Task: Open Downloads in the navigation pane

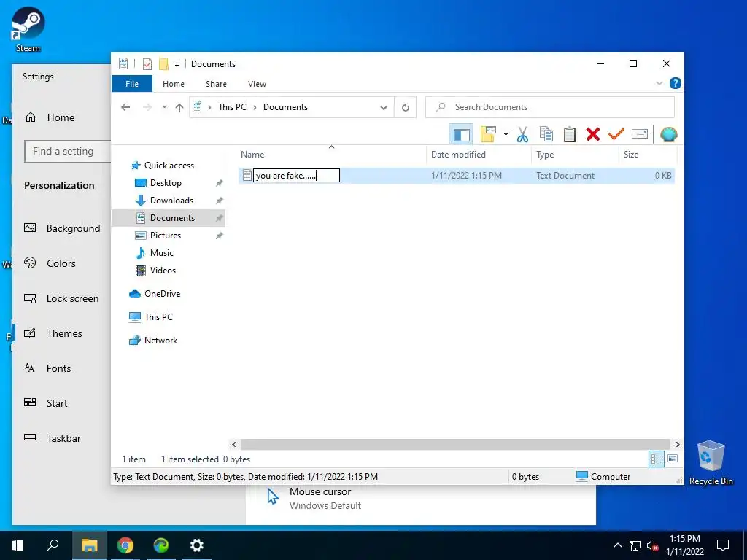Action: pyautogui.click(x=171, y=201)
